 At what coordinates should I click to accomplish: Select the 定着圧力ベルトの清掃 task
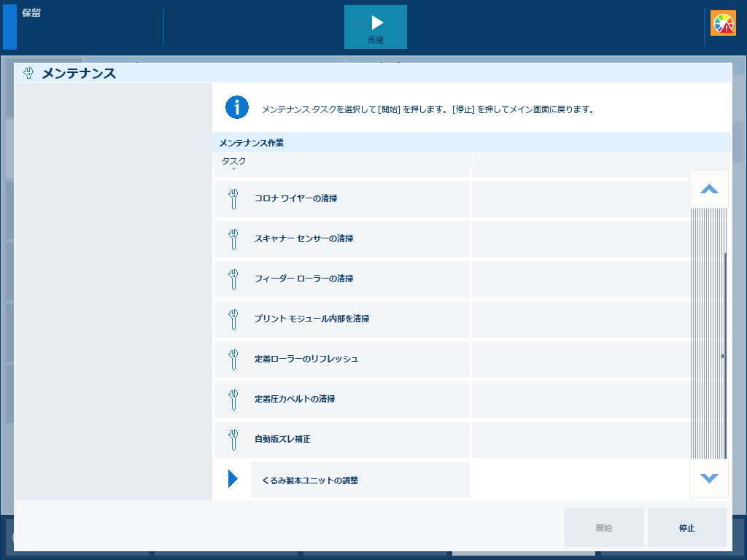click(342, 400)
